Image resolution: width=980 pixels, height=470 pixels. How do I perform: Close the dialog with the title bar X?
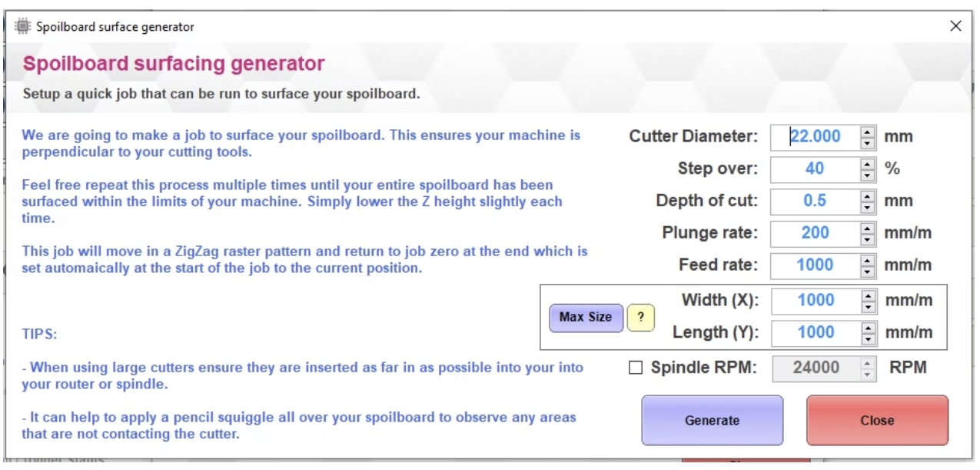[955, 27]
